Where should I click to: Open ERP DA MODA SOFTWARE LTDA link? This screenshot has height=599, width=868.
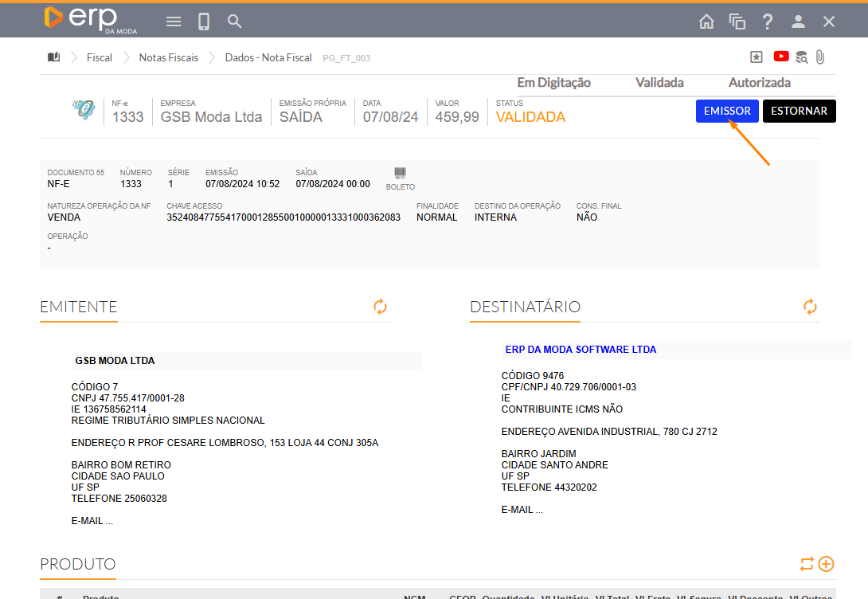click(581, 349)
